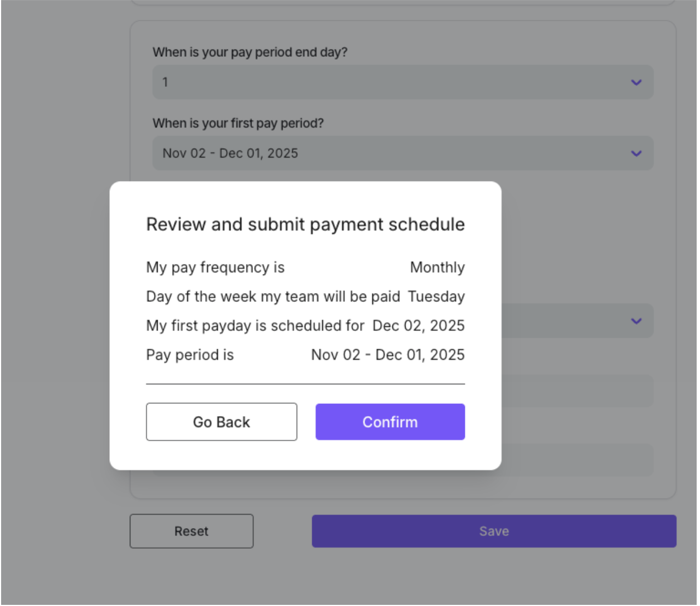Click the chevron on first pay period dropdown
The height and width of the screenshot is (606, 700).
tap(636, 153)
